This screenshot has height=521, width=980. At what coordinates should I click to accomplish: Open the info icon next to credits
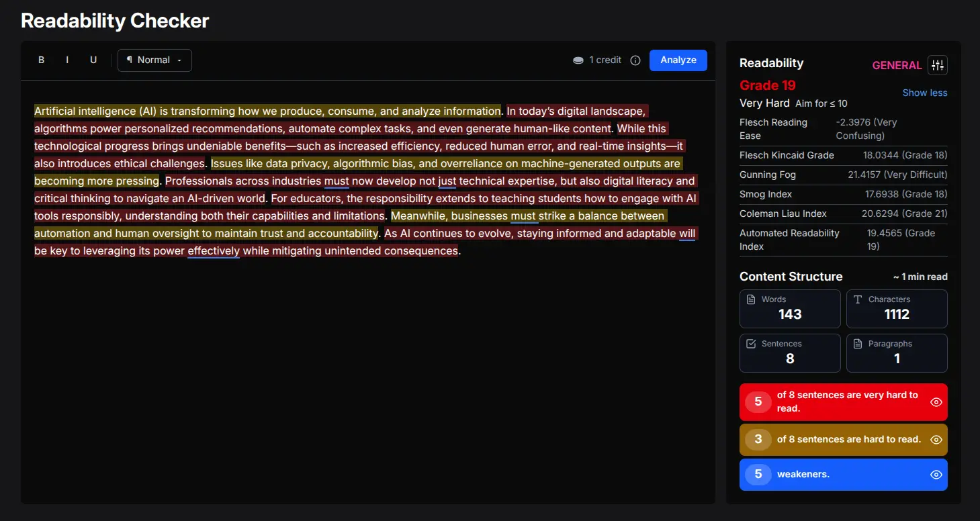click(635, 60)
